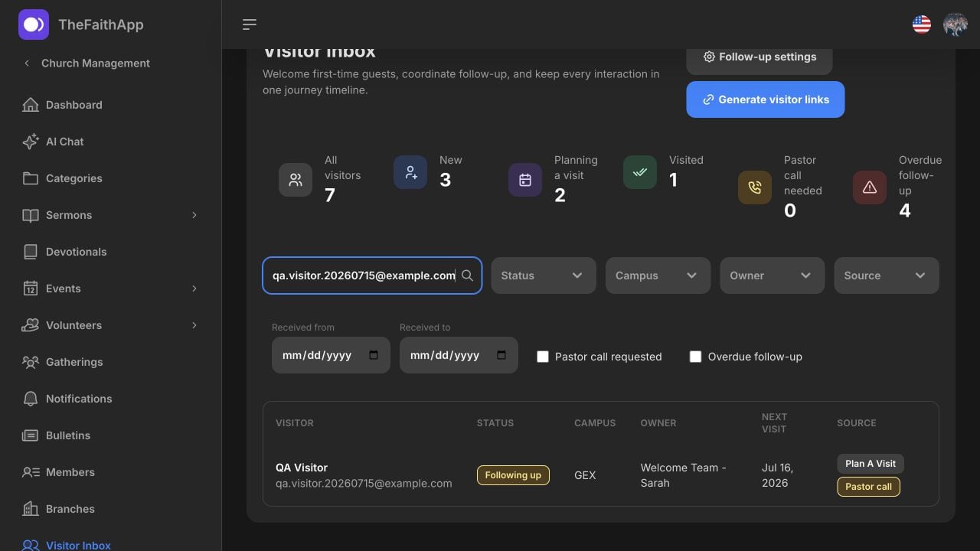Click the Pastor call needed phone icon
Viewport: 980px width, 551px height.
click(755, 187)
